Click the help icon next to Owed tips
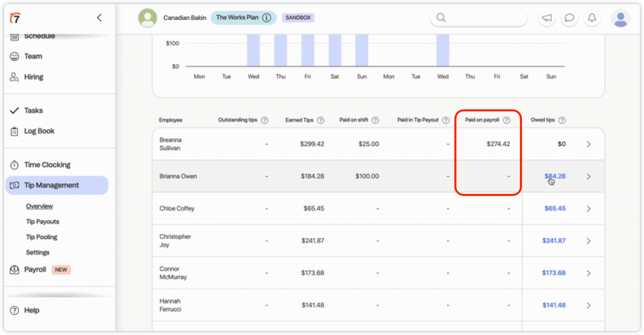 pyautogui.click(x=562, y=120)
